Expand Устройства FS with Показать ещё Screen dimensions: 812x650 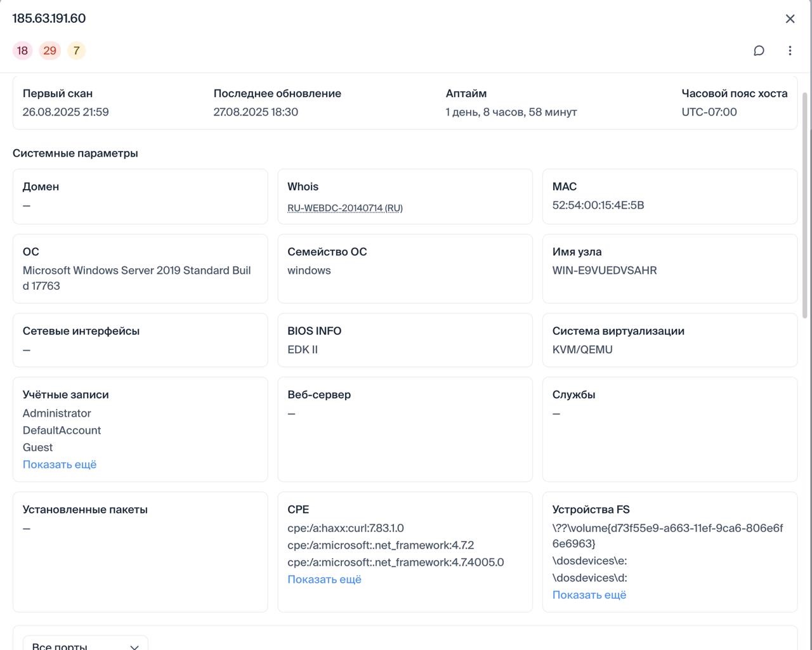pos(589,595)
